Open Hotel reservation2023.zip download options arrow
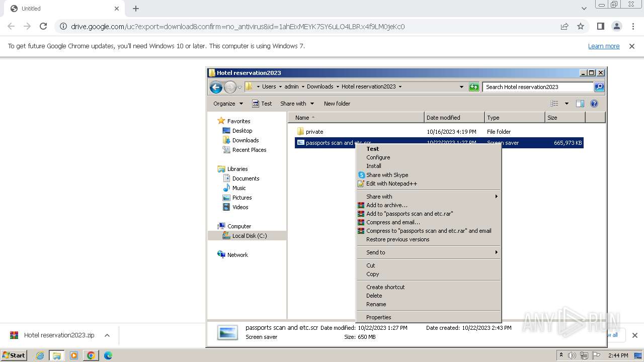This screenshot has height=362, width=644. [107, 335]
